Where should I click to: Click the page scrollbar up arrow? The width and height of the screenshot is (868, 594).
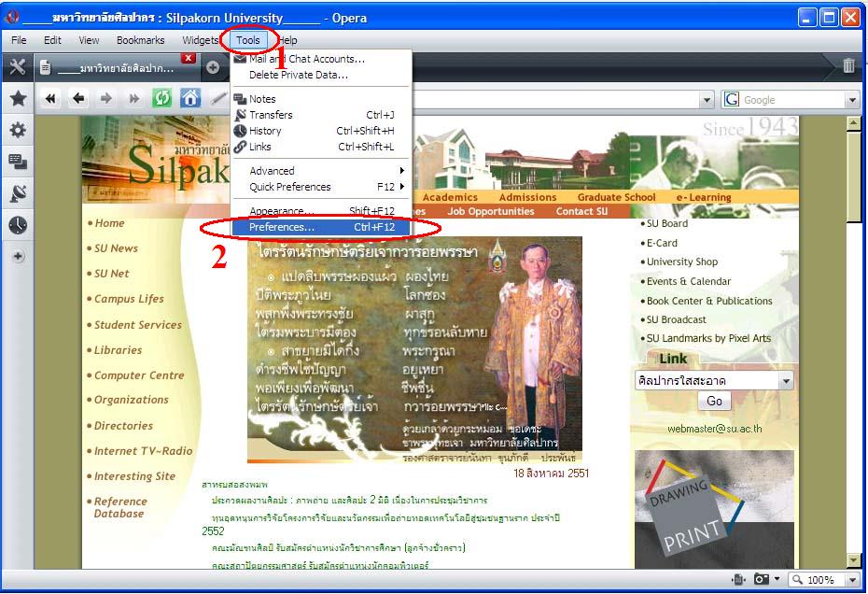(x=853, y=123)
